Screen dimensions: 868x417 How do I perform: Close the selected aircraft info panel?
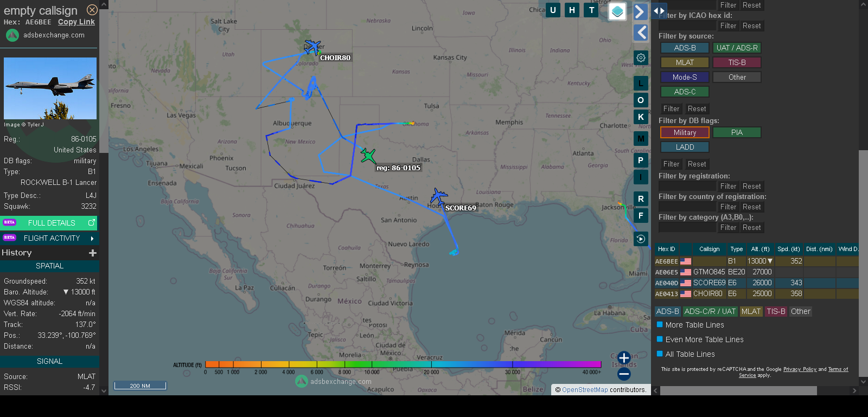[x=92, y=10]
